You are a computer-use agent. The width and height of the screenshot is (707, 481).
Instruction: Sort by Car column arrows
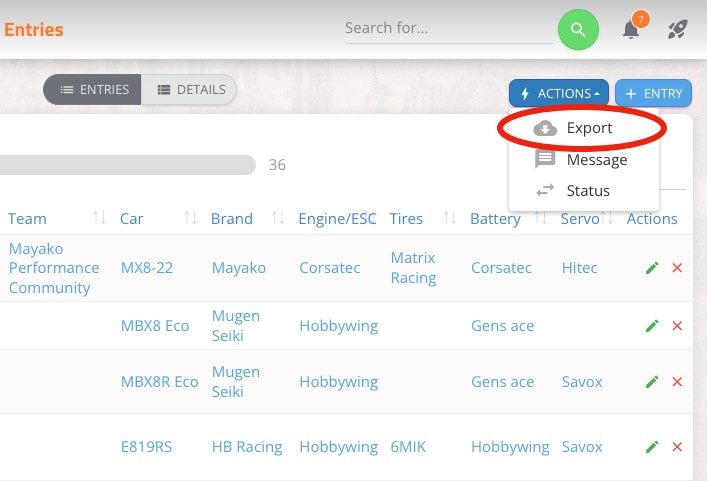click(x=191, y=218)
